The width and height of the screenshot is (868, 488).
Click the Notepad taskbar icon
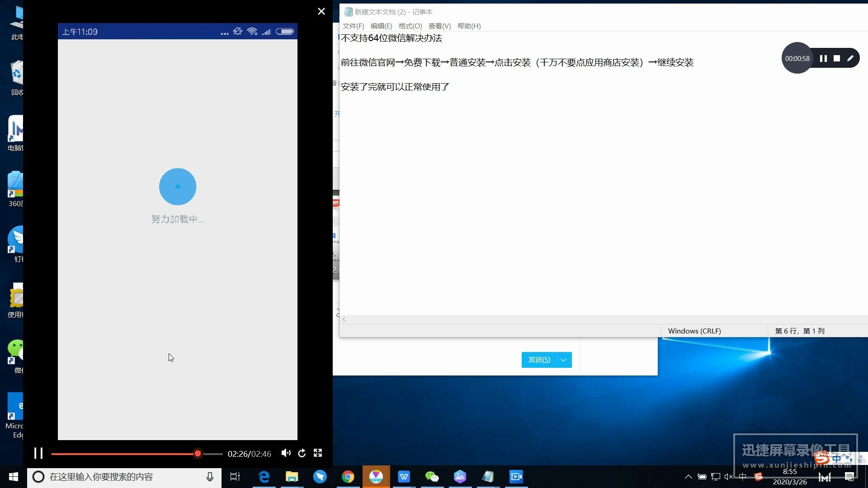(x=488, y=477)
